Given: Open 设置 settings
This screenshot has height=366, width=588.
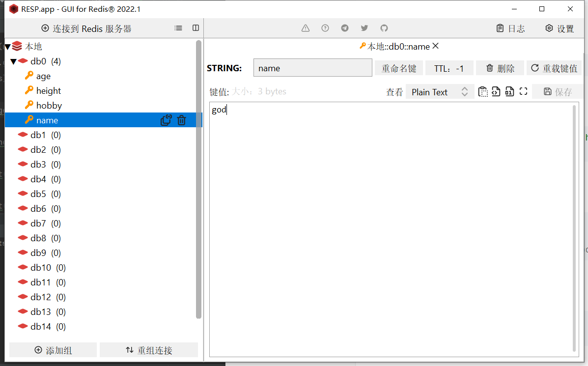Looking at the screenshot, I should click(x=560, y=28).
